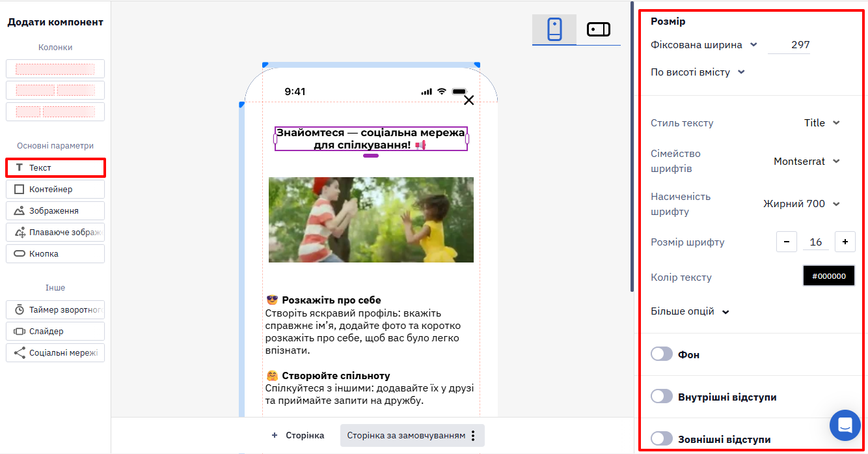Edit font size value 16
The image size is (868, 454).
[816, 242]
